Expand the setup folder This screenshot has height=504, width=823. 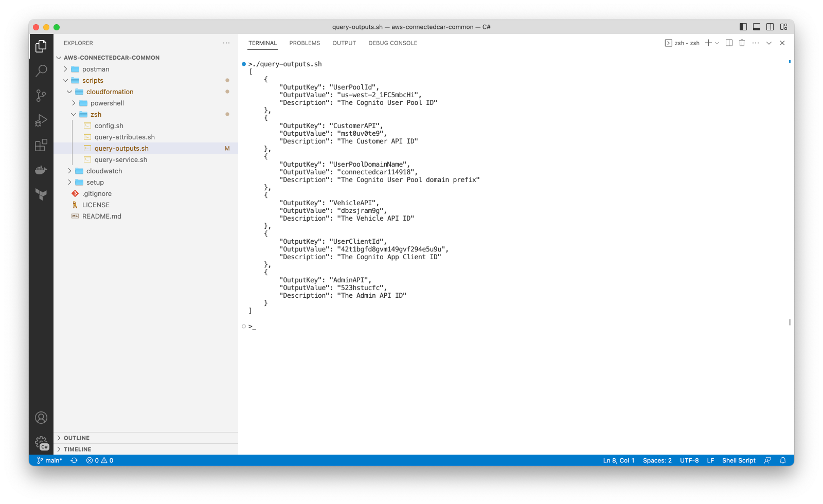146,182
